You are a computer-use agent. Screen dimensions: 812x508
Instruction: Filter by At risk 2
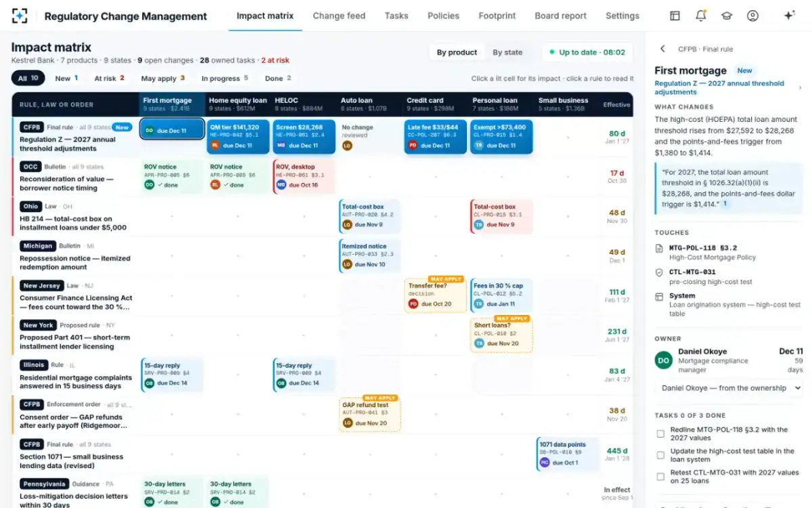pyautogui.click(x=109, y=79)
